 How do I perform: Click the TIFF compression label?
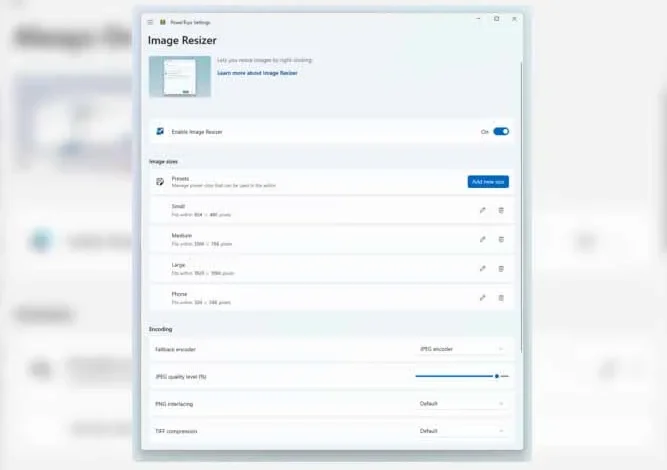(176, 431)
